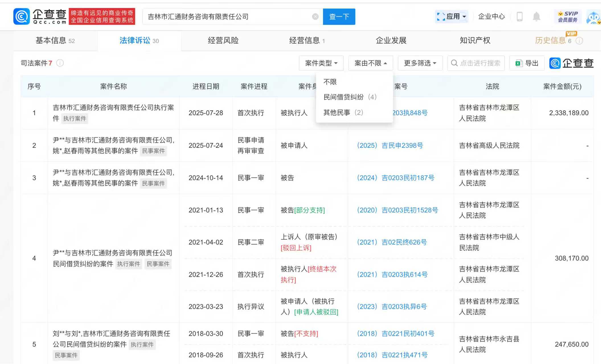The height and width of the screenshot is (364, 601).
Task: Expand the 应用 menu in header
Action: pyautogui.click(x=452, y=16)
